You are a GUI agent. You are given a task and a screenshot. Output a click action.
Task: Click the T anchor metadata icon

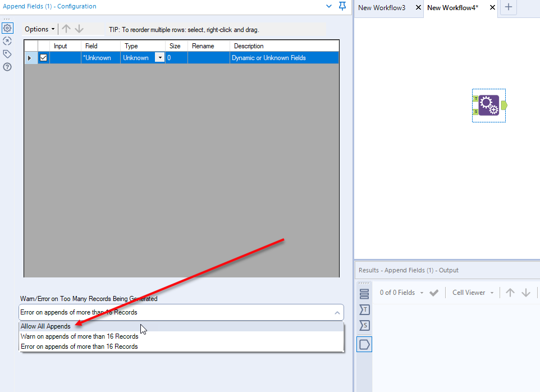click(x=364, y=309)
